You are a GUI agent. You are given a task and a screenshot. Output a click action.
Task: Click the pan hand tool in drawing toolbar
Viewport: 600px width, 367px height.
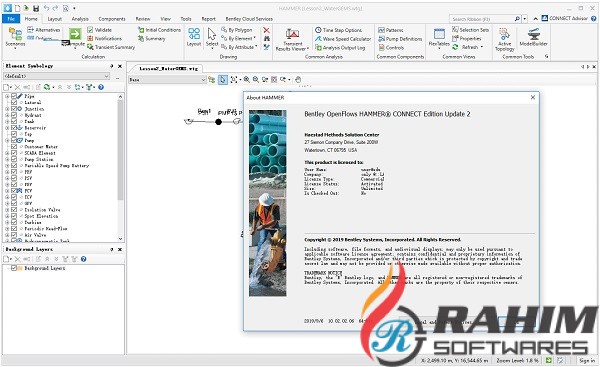298,80
